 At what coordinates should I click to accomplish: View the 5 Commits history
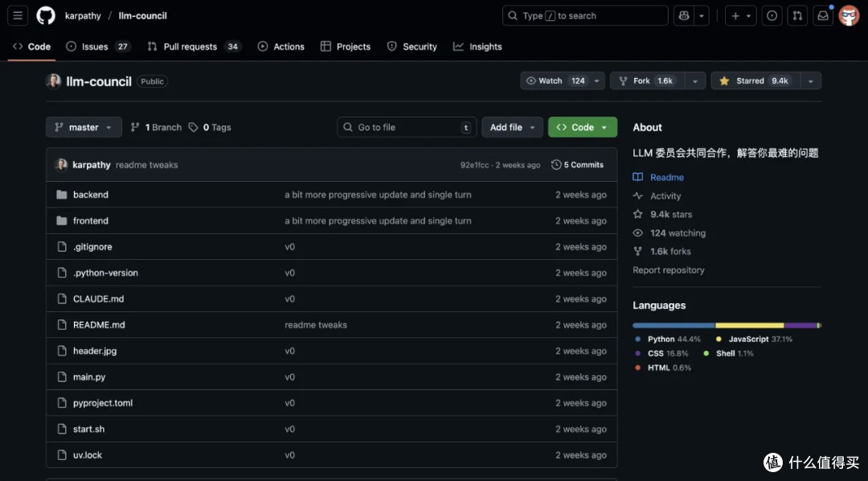[x=577, y=165]
